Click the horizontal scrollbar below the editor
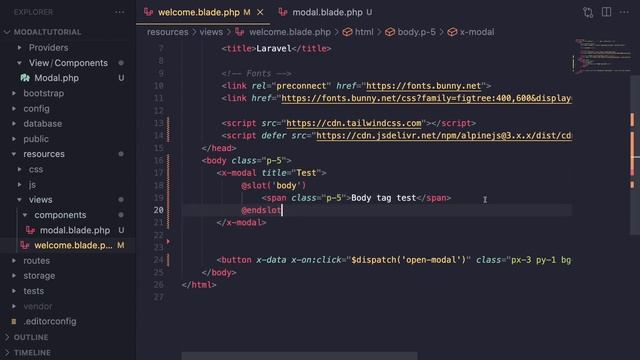 point(300,356)
